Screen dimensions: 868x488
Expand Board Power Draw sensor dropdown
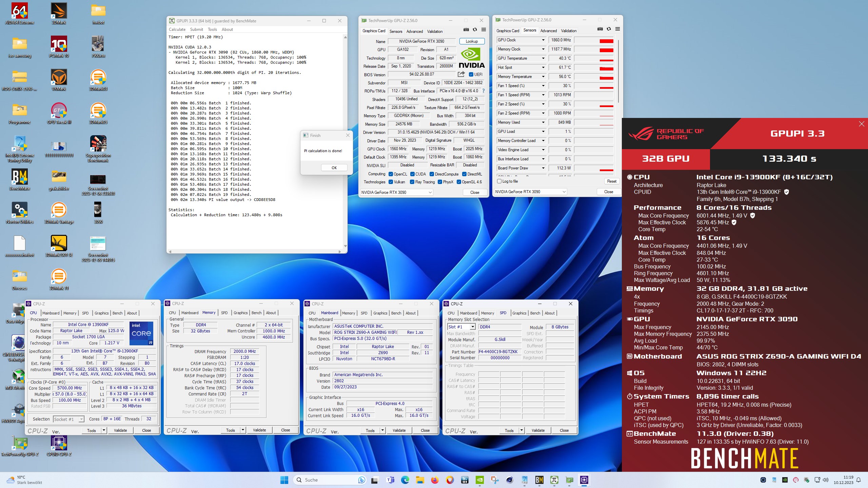pyautogui.click(x=543, y=168)
